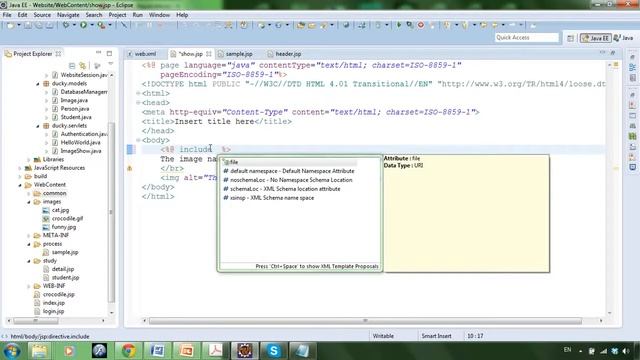640x360 pixels.
Task: Maximize the Project Explorer panel
Action: tap(109, 53)
